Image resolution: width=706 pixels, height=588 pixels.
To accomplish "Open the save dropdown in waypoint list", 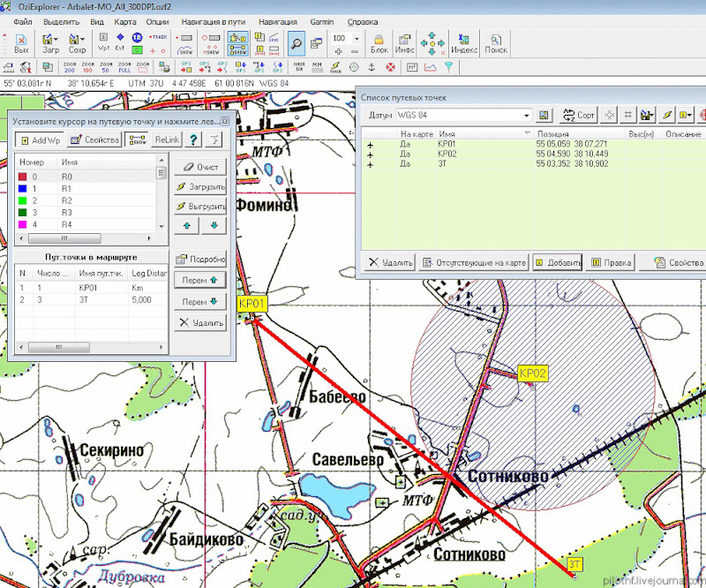I will (646, 116).
